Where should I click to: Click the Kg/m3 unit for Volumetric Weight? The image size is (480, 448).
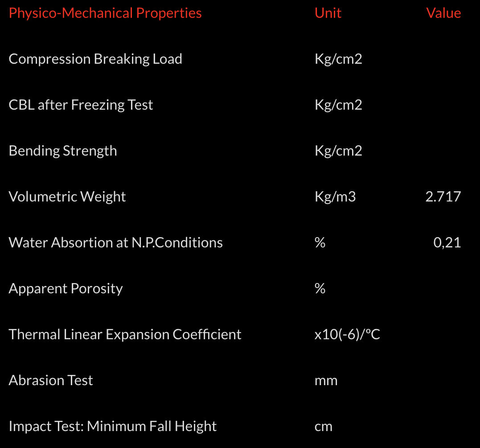[335, 197]
